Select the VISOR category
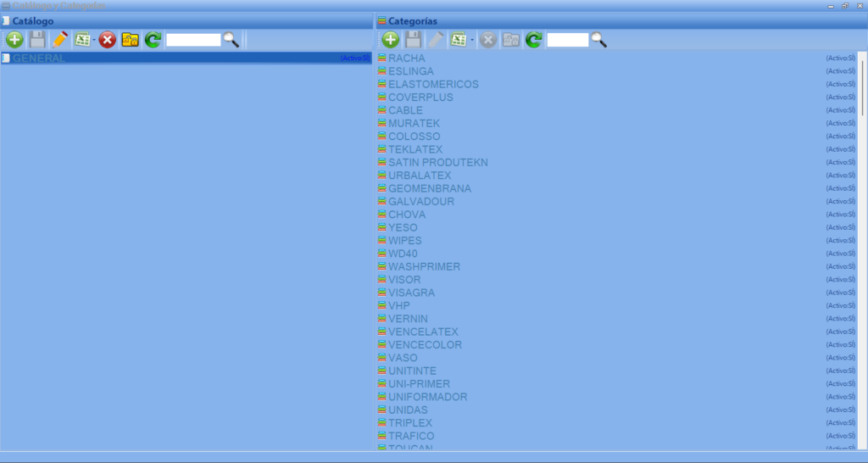Screen dimensions: 868x463 pyautogui.click(x=617, y=280)
